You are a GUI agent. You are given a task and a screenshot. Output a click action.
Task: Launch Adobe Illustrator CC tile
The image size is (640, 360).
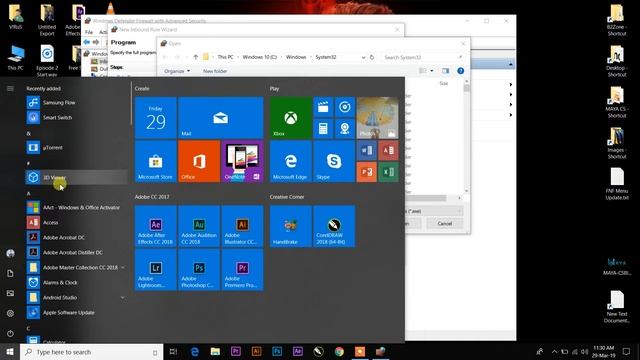coord(242,226)
